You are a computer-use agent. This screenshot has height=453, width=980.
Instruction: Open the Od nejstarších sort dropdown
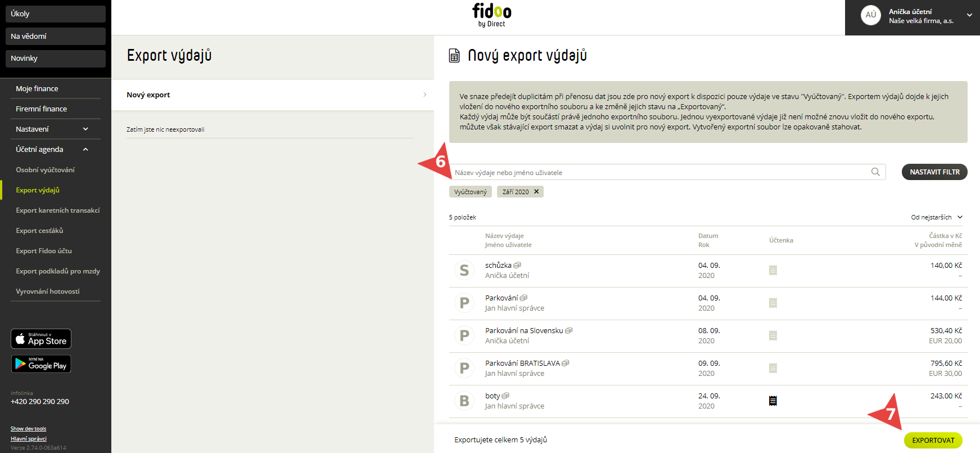(937, 217)
